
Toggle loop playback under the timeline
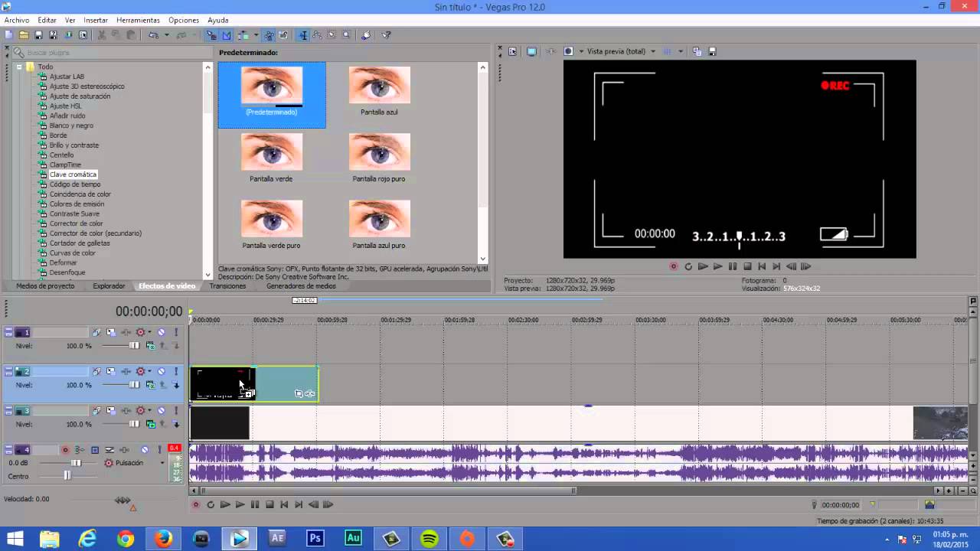(211, 504)
